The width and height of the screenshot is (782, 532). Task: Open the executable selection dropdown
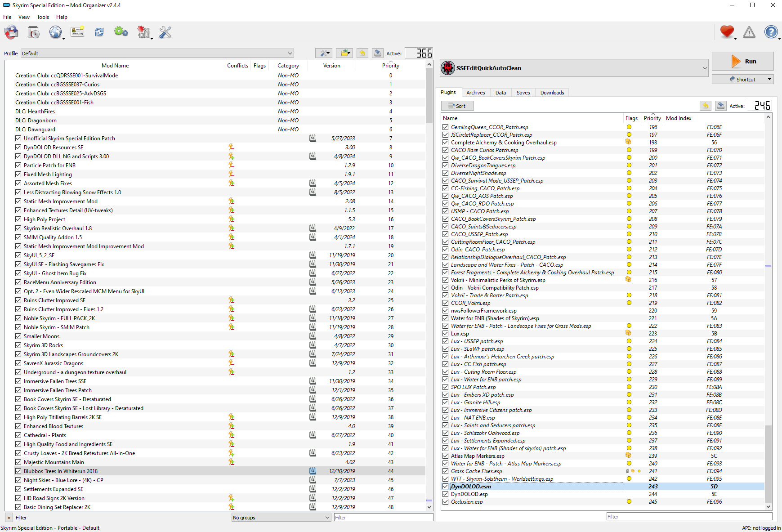(574, 68)
